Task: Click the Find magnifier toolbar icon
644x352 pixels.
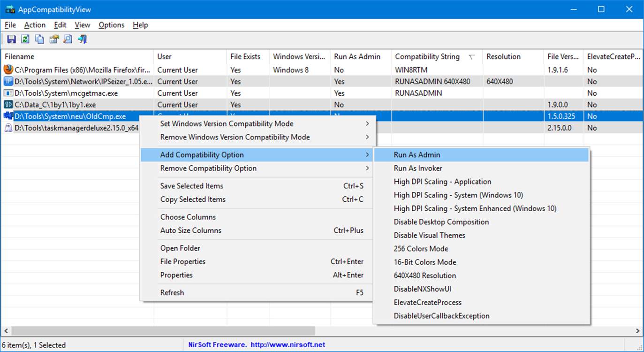Action: [x=68, y=39]
